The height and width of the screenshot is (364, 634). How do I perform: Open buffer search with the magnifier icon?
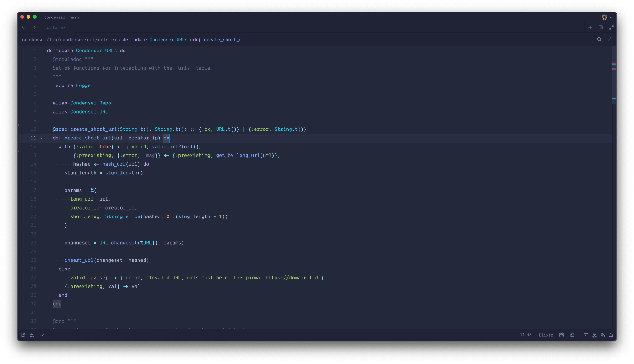pos(599,39)
